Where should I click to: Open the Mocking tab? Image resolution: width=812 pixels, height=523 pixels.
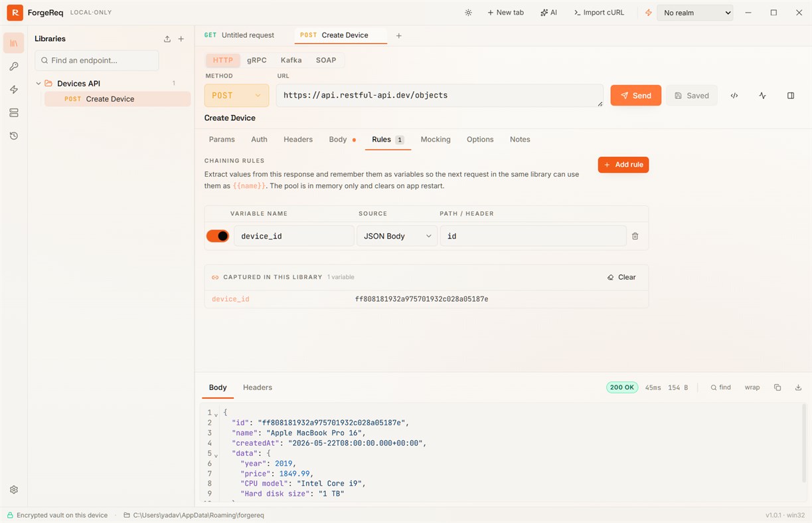point(436,140)
